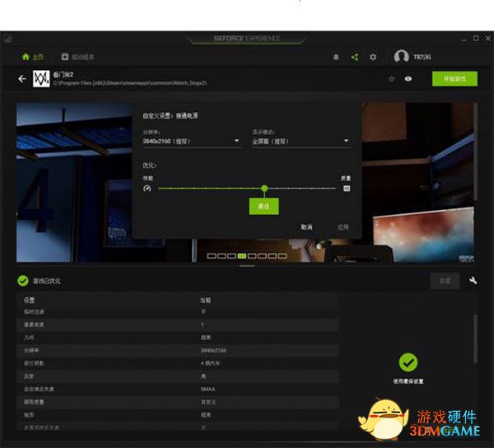Click the "4 辆汽车" value row
Viewport: 494px width, 448px height.
click(x=178, y=363)
